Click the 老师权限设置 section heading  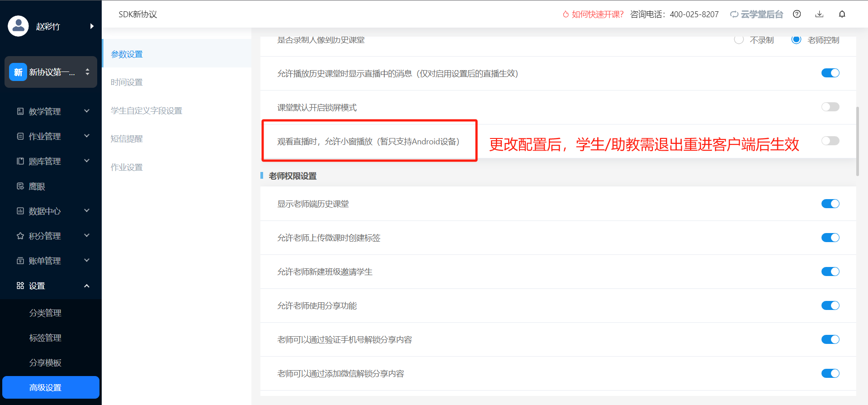pos(292,176)
